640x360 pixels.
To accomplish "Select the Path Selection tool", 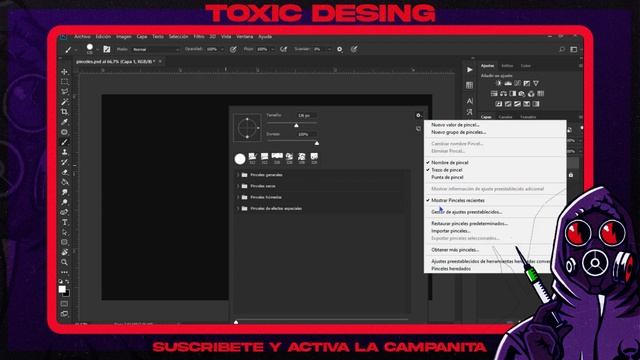I will pos(64,232).
